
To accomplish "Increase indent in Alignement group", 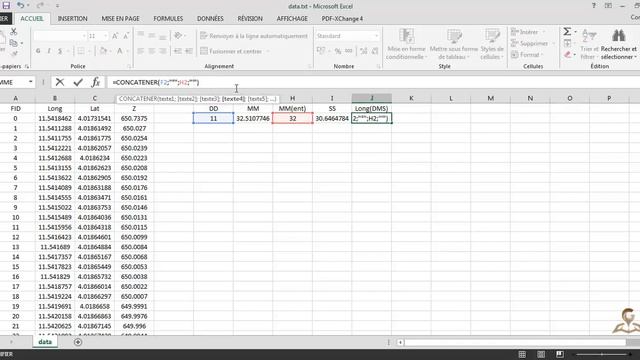I will pos(189,51).
